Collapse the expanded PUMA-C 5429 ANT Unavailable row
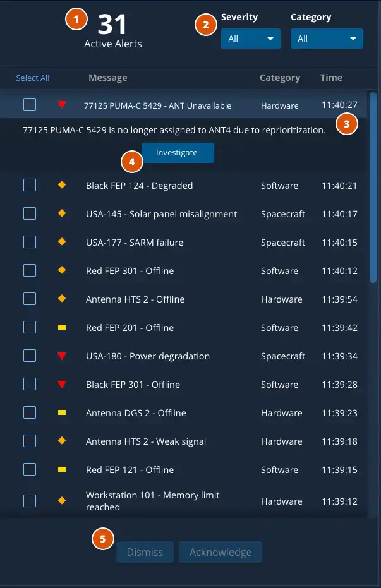 [184, 105]
